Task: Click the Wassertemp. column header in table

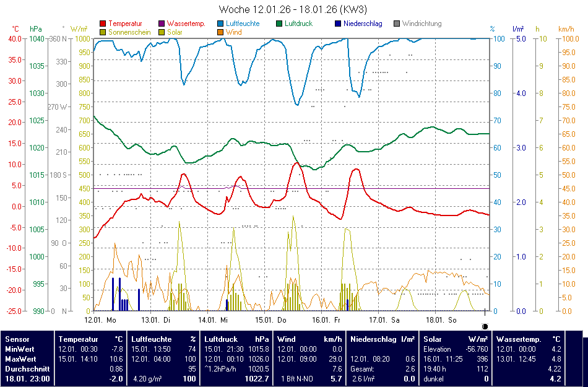Action: click(519, 339)
